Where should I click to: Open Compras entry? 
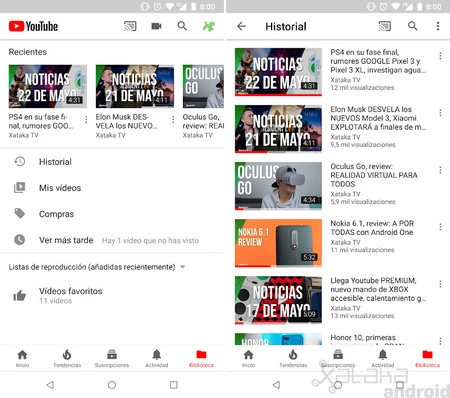click(112, 214)
